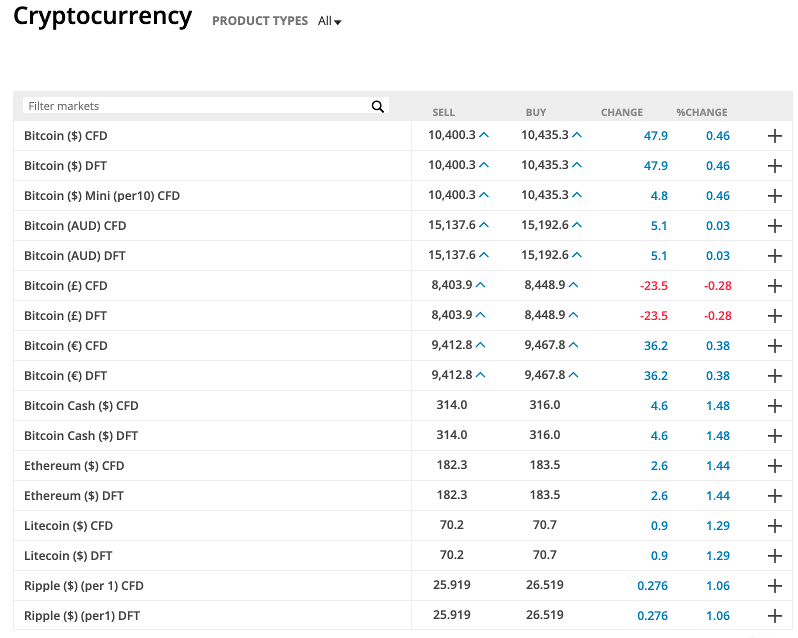Click the search magnifier icon in Filter markets

click(x=378, y=106)
